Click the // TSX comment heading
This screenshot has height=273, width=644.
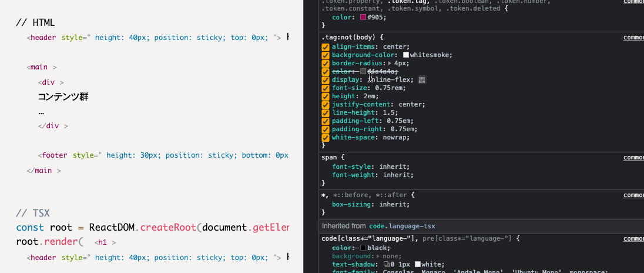tap(33, 213)
